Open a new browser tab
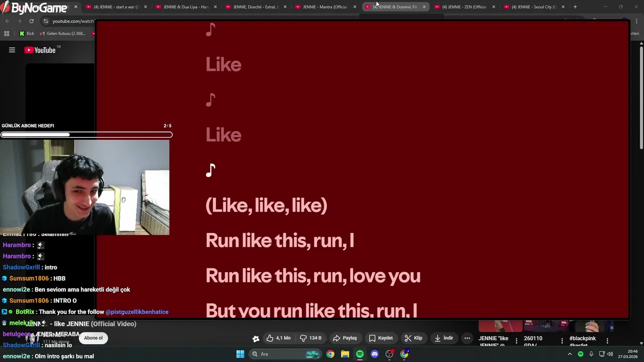 [575, 7]
